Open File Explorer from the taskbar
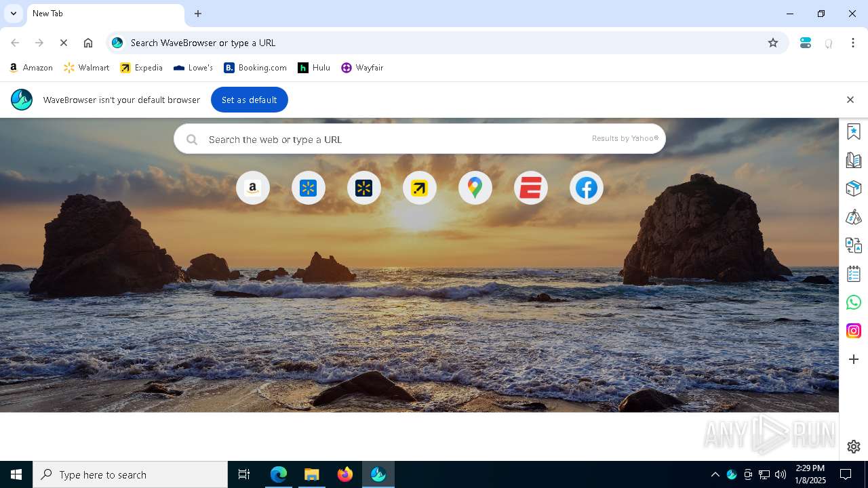The height and width of the screenshot is (488, 868). (311, 474)
